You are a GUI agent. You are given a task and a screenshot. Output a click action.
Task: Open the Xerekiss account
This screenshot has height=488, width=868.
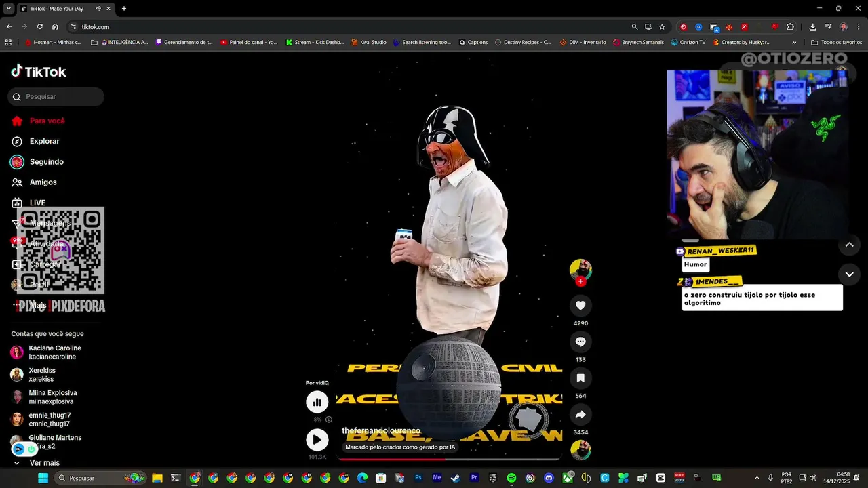(x=33, y=375)
